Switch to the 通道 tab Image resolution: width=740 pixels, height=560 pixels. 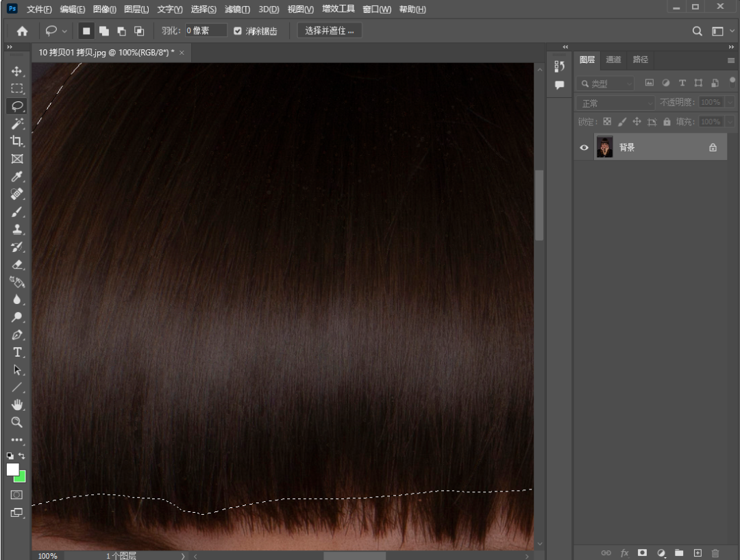613,60
